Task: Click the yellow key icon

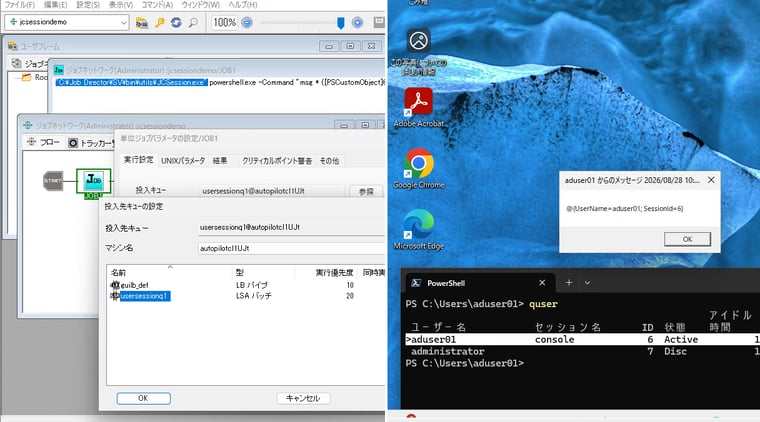Action: pos(159,23)
